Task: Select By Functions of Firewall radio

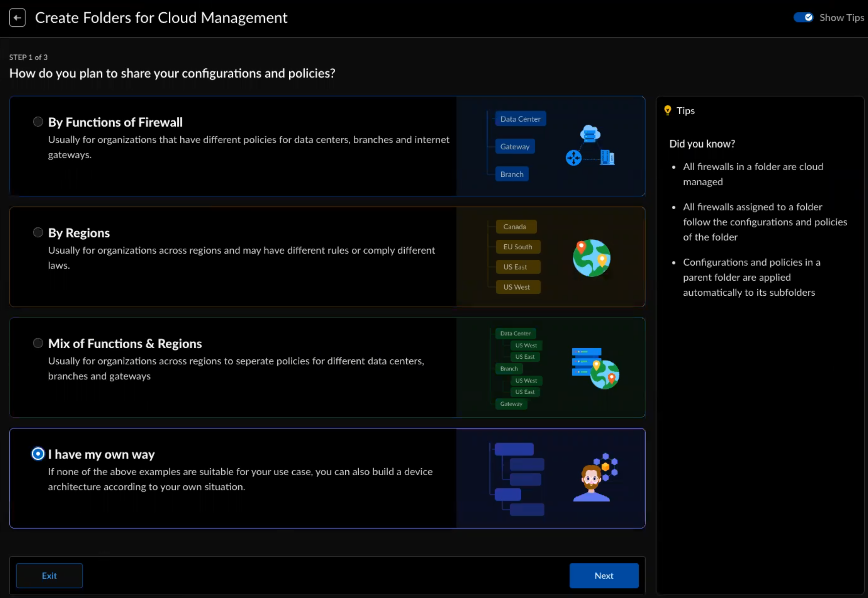Action: coord(38,122)
